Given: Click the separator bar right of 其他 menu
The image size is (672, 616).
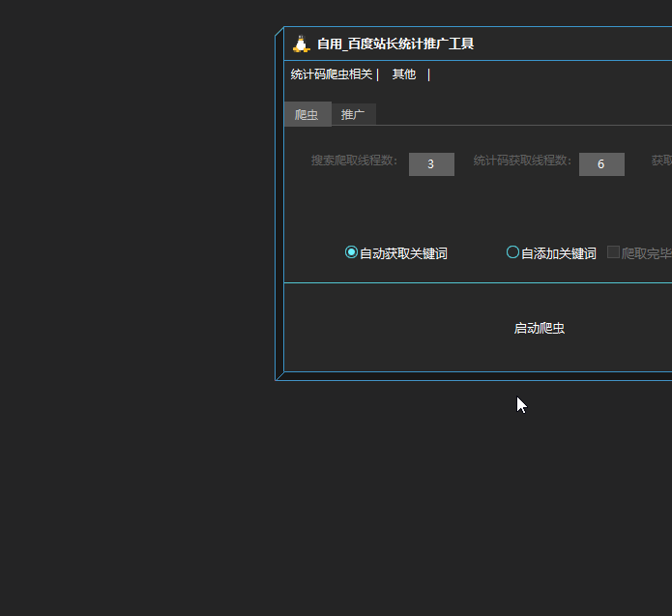Looking at the screenshot, I should [x=428, y=74].
